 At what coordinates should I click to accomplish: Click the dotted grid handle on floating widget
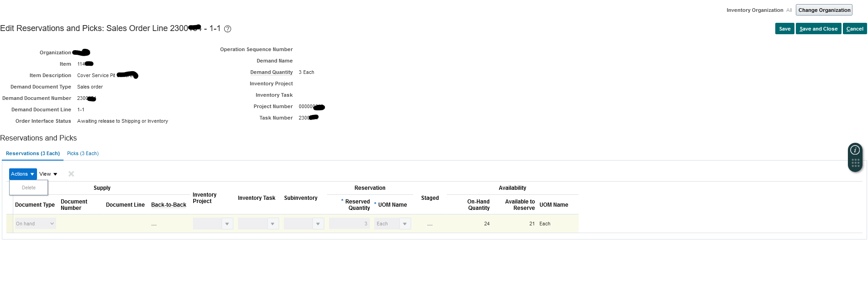(x=855, y=163)
